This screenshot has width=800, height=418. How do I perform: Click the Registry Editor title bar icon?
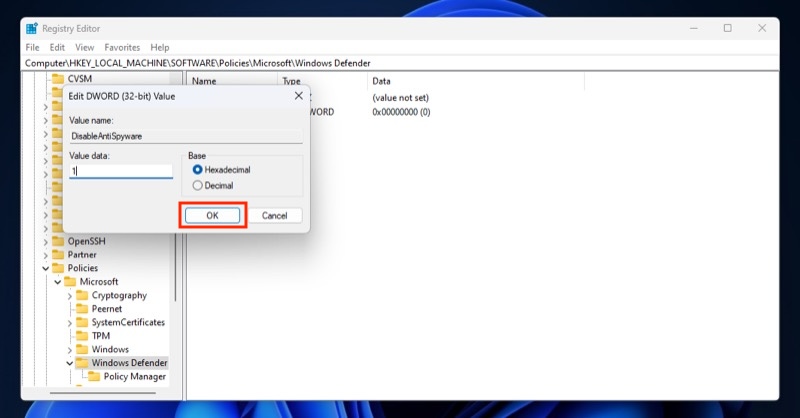pyautogui.click(x=32, y=29)
